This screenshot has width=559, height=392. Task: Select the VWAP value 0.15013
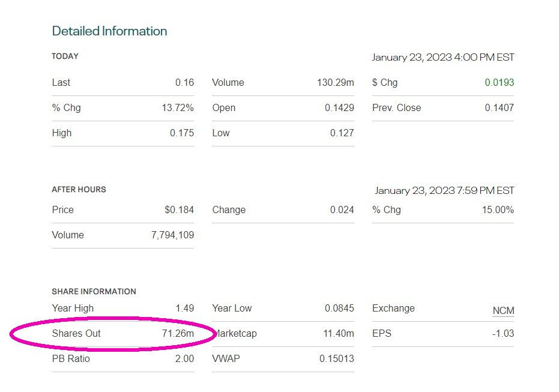pos(336,358)
